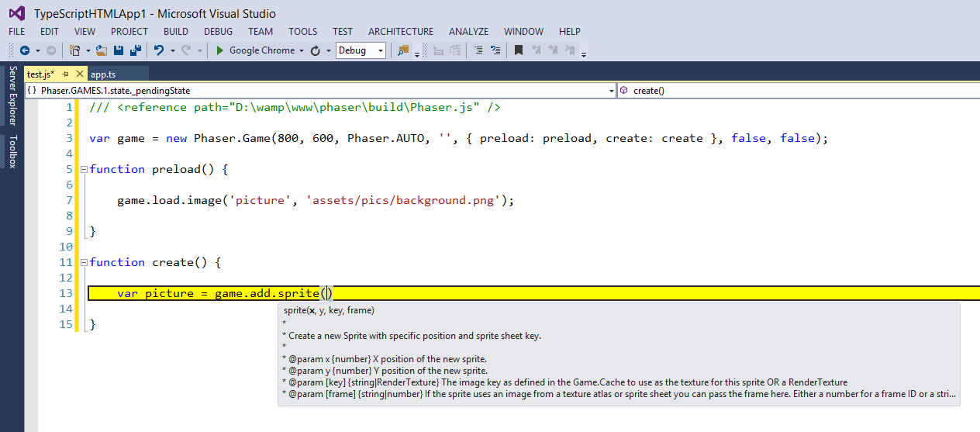Open the Debug configuration dropdown
The height and width of the screenshot is (432, 980).
[361, 50]
